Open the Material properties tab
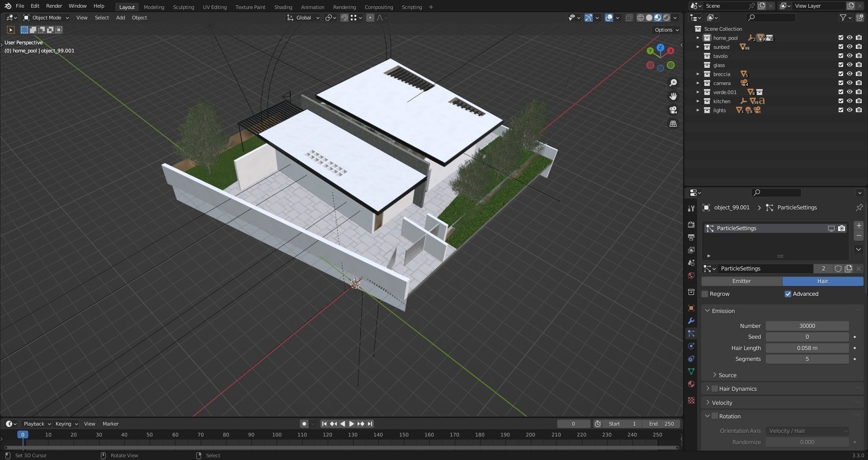 click(691, 384)
